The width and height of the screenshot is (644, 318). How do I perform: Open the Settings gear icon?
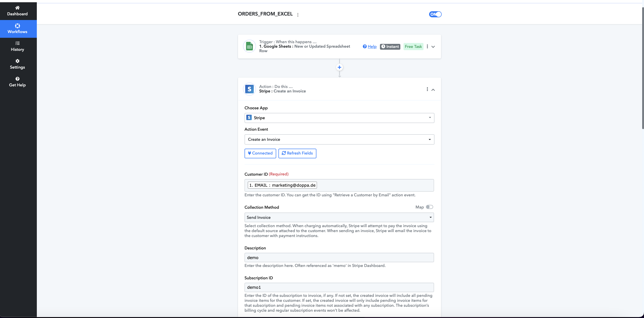[x=17, y=61]
